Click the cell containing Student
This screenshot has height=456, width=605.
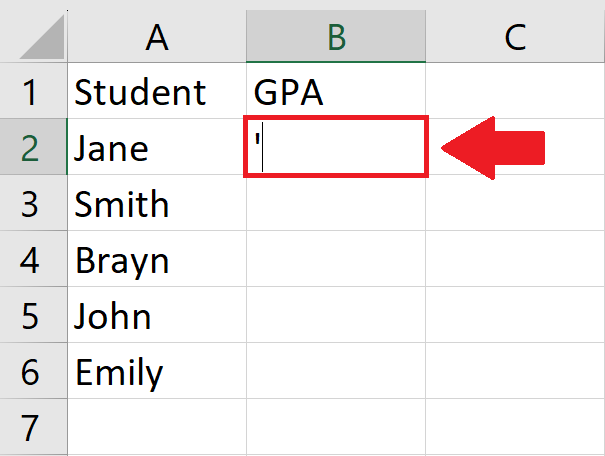click(x=157, y=91)
